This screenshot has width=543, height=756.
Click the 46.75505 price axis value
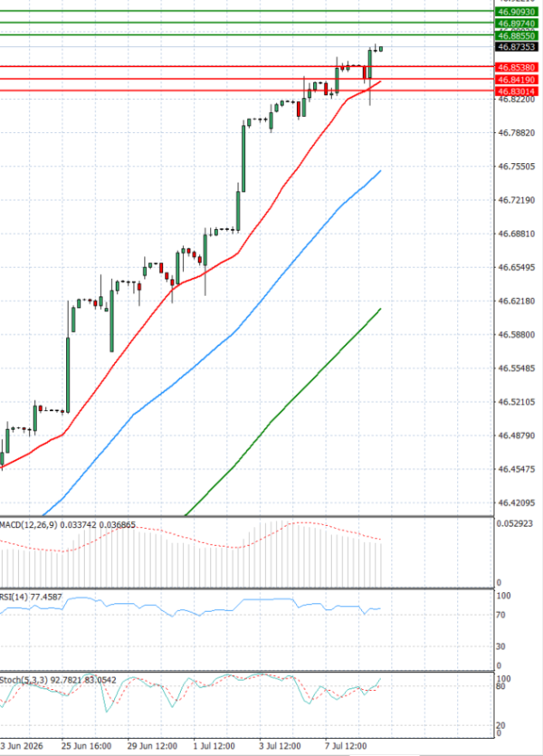(517, 167)
